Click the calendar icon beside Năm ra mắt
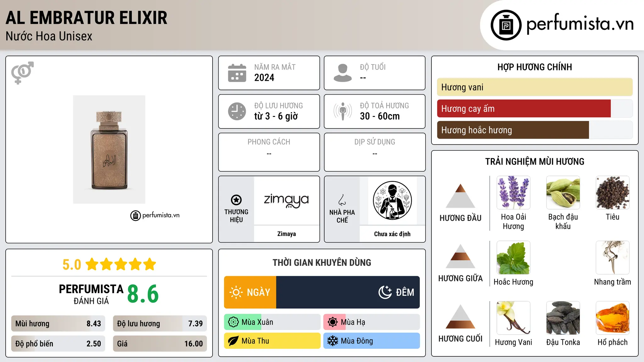The width and height of the screenshot is (644, 362). [x=237, y=73]
